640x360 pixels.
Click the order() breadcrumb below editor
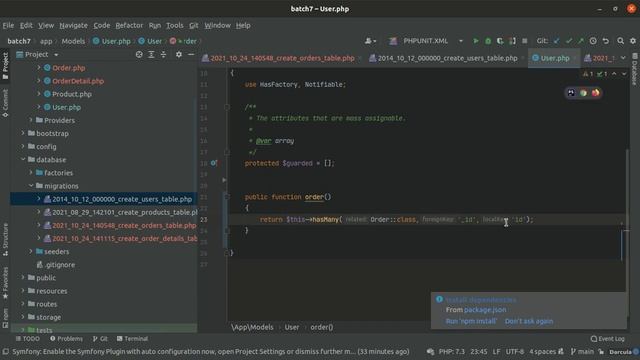[x=322, y=327]
